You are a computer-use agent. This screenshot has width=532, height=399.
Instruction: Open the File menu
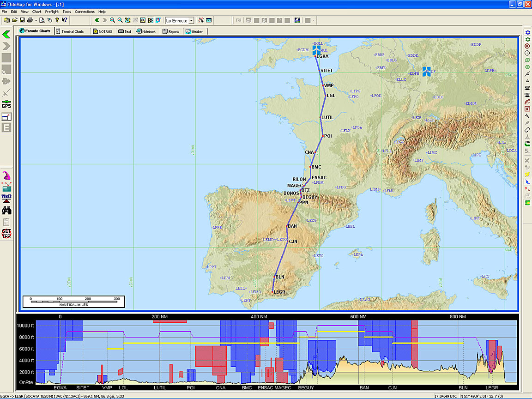[x=4, y=12]
